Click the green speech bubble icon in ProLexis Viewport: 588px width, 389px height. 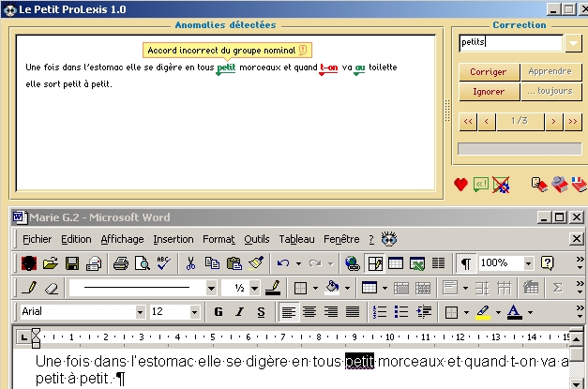[x=481, y=185]
